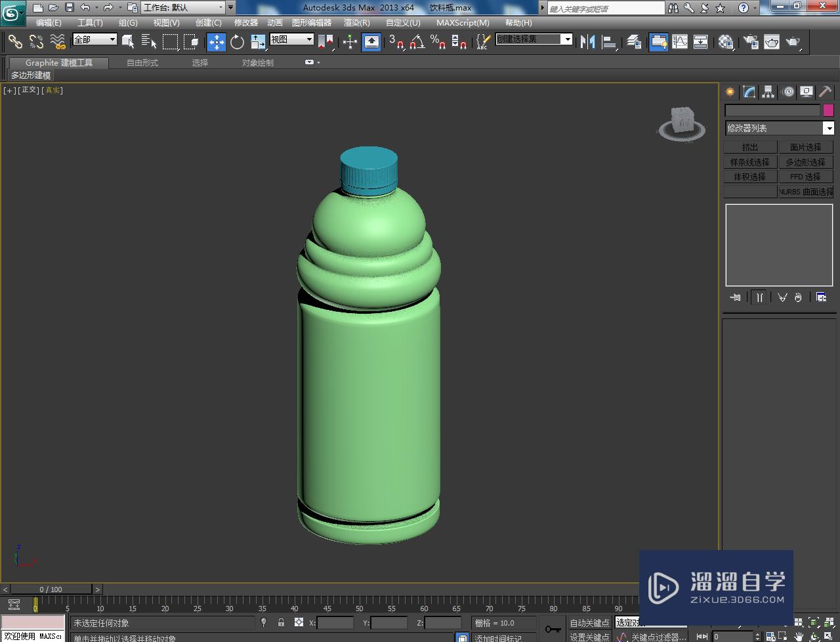Click the pink object color swatch
Screen dimensions: 840x642
click(x=828, y=110)
